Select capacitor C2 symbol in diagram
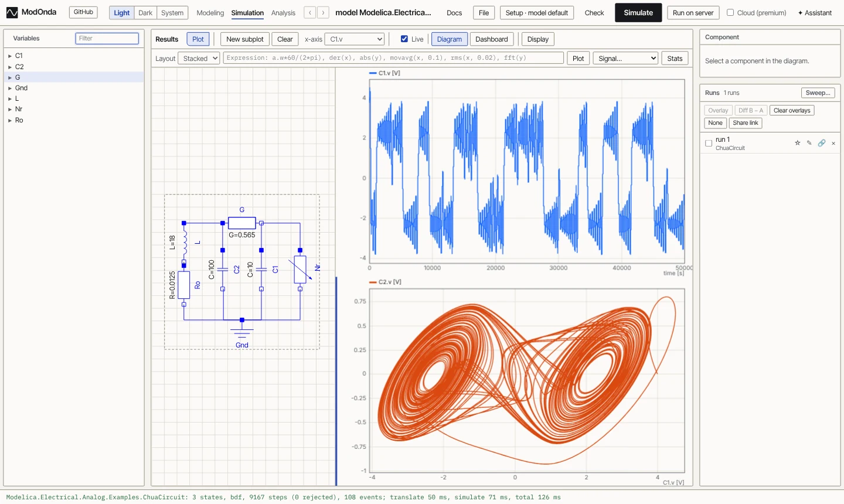 (223, 270)
